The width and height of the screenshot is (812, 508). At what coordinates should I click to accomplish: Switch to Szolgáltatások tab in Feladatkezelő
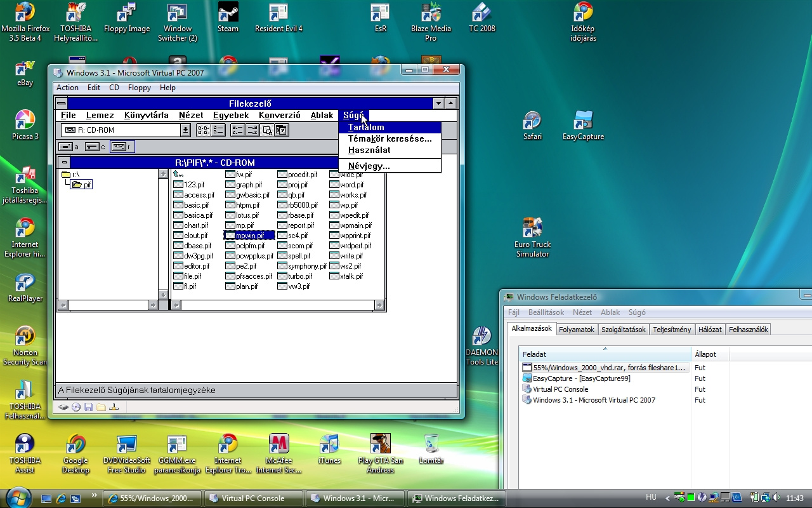point(624,330)
